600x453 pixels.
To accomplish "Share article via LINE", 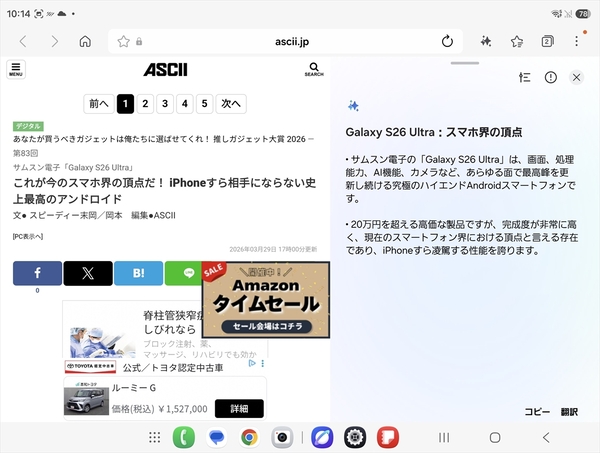I will (x=184, y=273).
